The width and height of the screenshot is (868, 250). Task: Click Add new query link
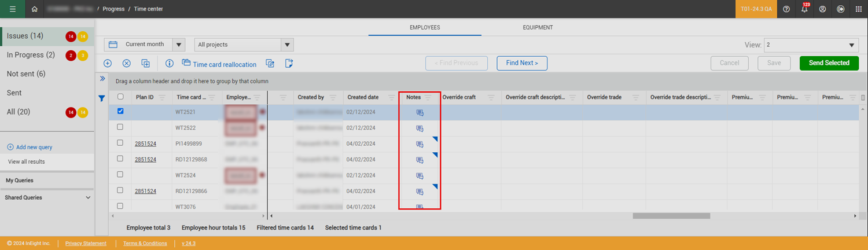click(30, 148)
